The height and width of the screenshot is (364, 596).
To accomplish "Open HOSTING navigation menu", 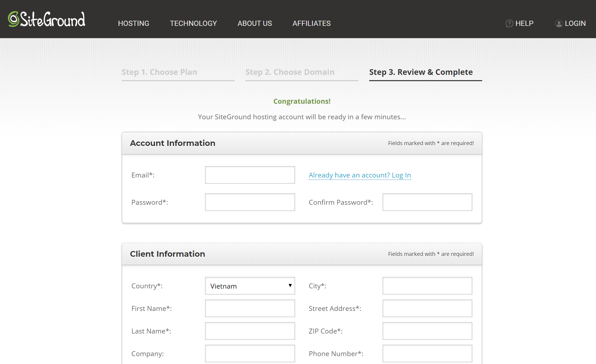I will 134,23.
